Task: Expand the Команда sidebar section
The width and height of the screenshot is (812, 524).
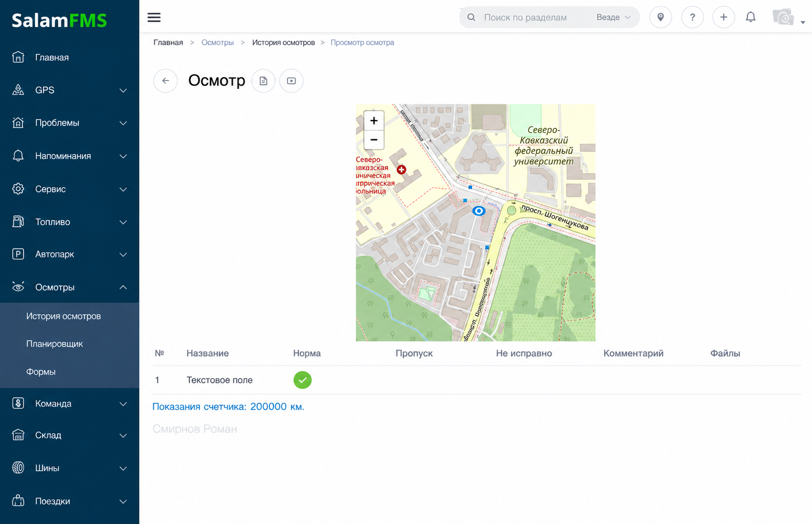Action: [70, 403]
